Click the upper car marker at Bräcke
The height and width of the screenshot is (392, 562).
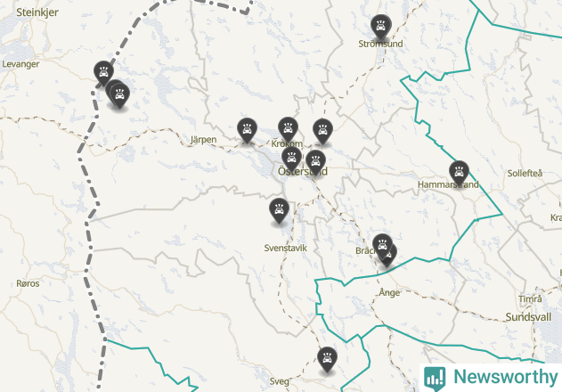click(382, 246)
